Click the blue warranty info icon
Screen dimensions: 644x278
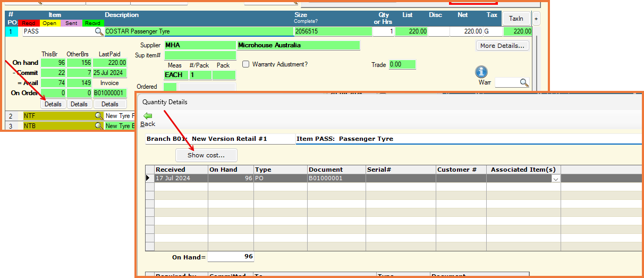pyautogui.click(x=481, y=72)
